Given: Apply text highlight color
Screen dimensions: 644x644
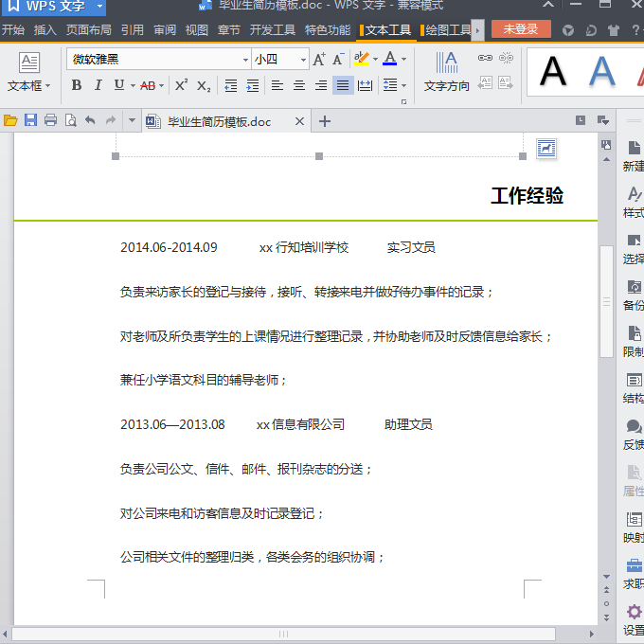Looking at the screenshot, I should click(x=362, y=59).
